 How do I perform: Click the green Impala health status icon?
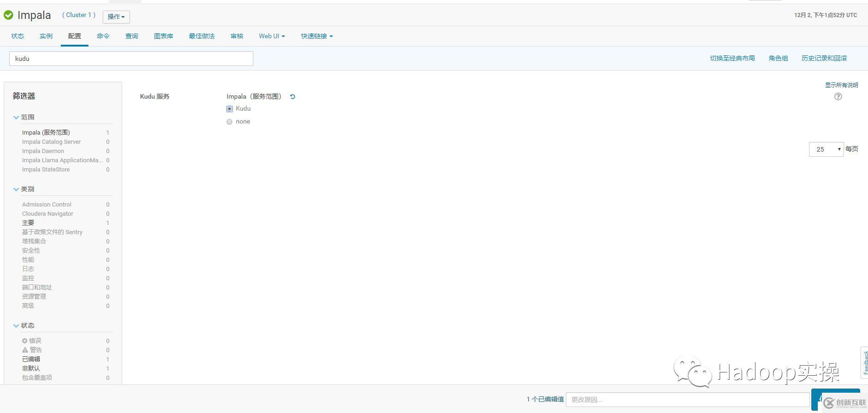point(8,15)
